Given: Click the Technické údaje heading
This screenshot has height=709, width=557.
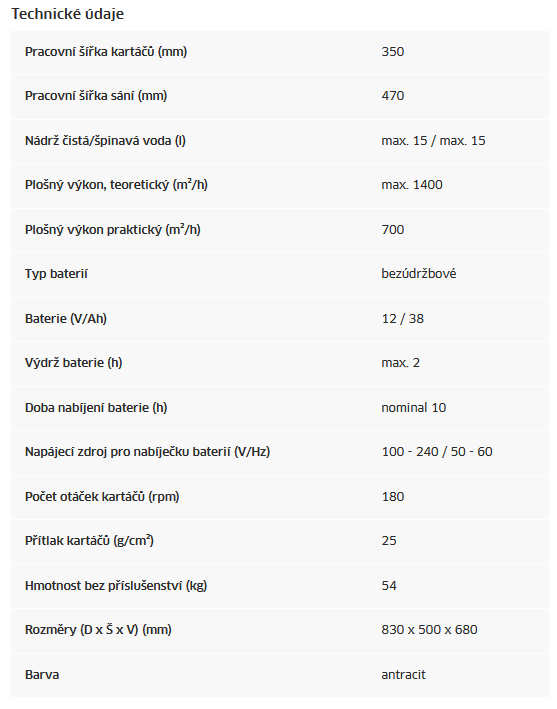Looking at the screenshot, I should pyautogui.click(x=67, y=14).
